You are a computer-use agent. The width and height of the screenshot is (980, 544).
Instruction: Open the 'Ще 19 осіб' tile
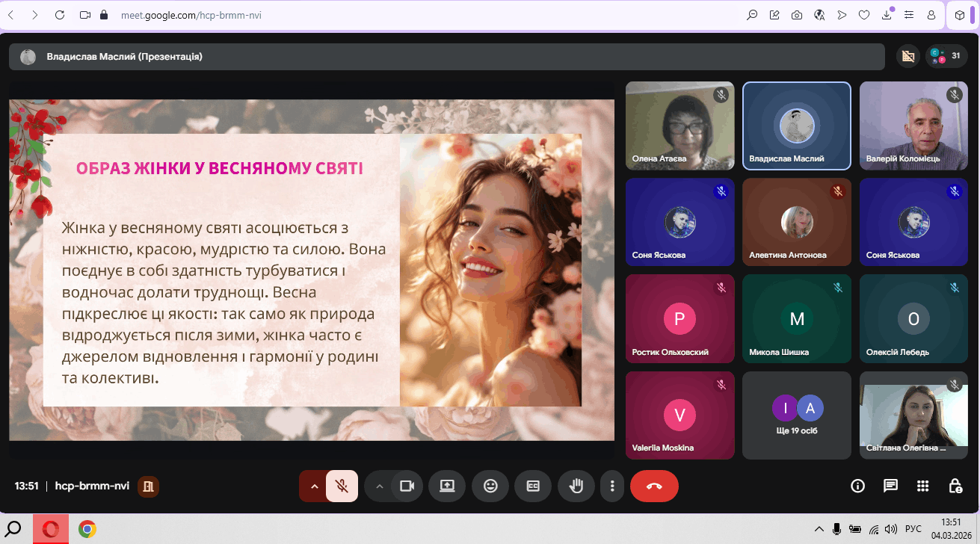click(796, 415)
